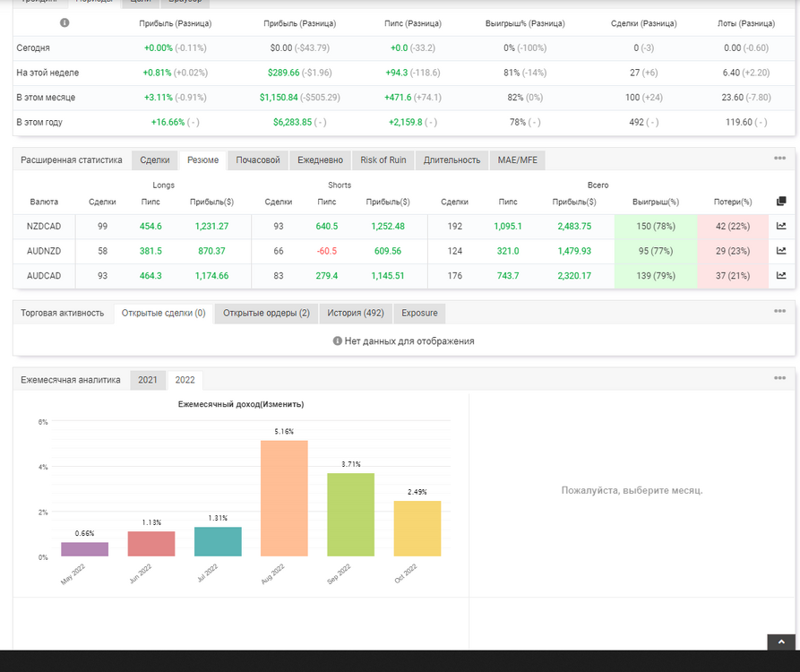The image size is (800, 672).
Task: Click the Jul 2022 teal bar
Action: pyautogui.click(x=218, y=542)
